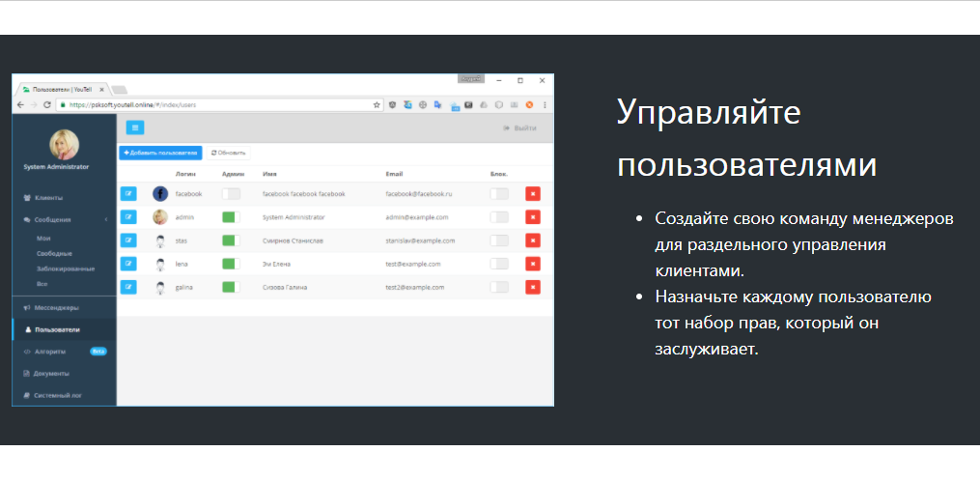
Task: Click the hamburger menu button
Action: point(135,127)
